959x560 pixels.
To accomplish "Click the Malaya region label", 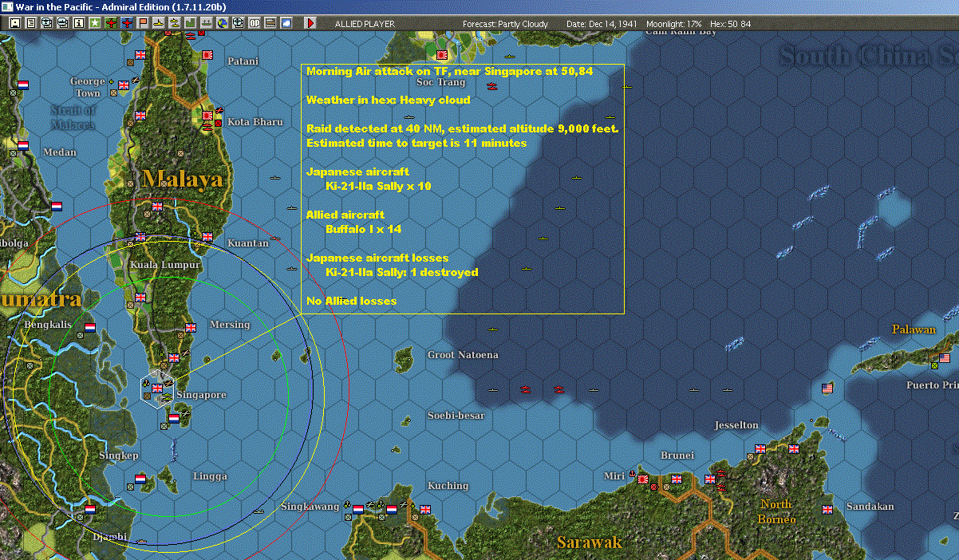I will coord(183,179).
